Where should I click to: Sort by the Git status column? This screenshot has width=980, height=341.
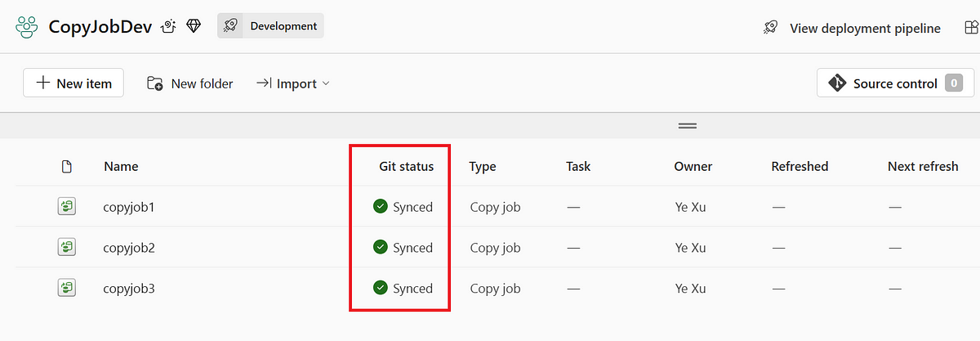[406, 167]
